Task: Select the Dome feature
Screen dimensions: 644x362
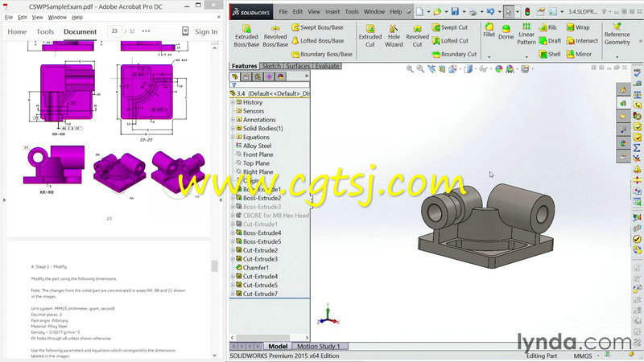Action: [x=506, y=32]
